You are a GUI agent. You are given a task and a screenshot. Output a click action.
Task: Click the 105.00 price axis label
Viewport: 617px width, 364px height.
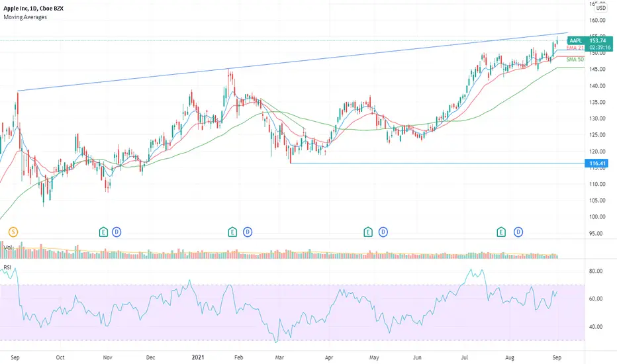pyautogui.click(x=597, y=201)
